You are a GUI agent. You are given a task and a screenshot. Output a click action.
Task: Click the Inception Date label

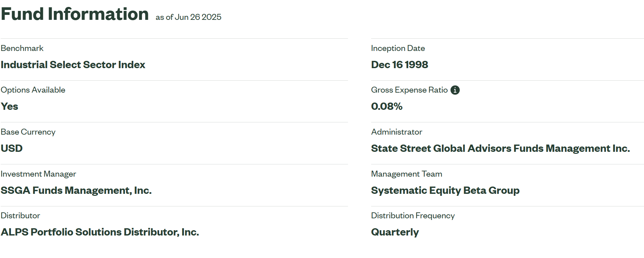[x=398, y=48]
